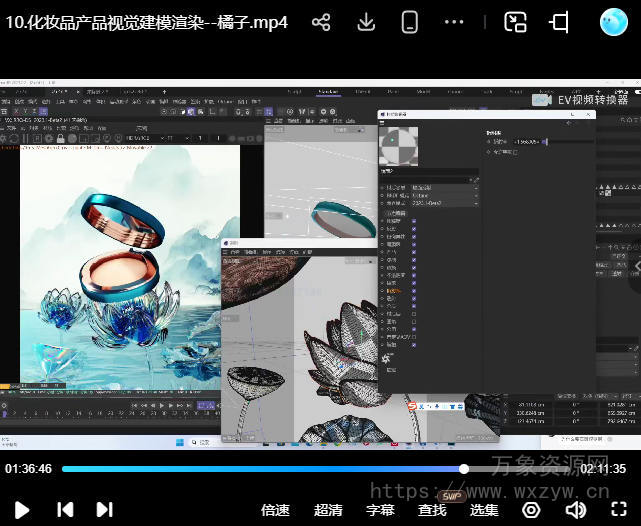
Task: Download the video using the download icon
Action: (366, 22)
